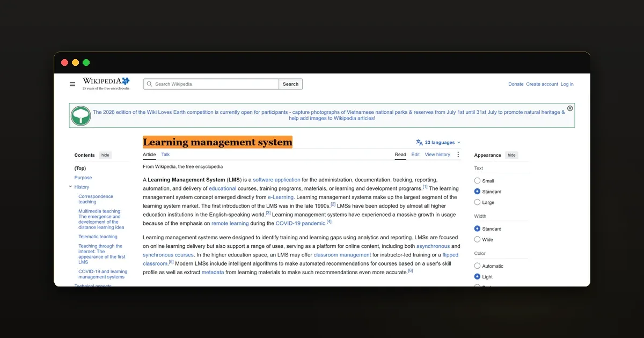This screenshot has width=644, height=338.
Task: Go to Correspondence teaching in Contents
Action: [96, 199]
